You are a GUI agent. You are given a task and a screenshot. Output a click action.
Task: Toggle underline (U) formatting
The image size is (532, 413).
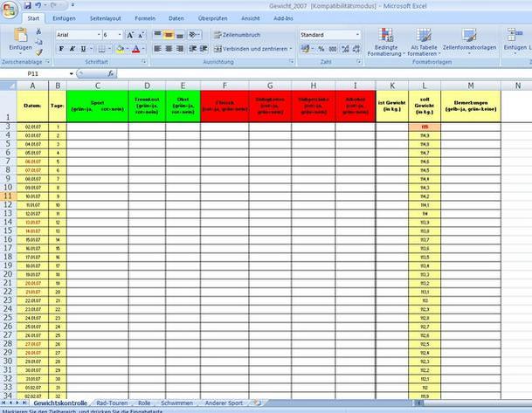[x=83, y=49]
